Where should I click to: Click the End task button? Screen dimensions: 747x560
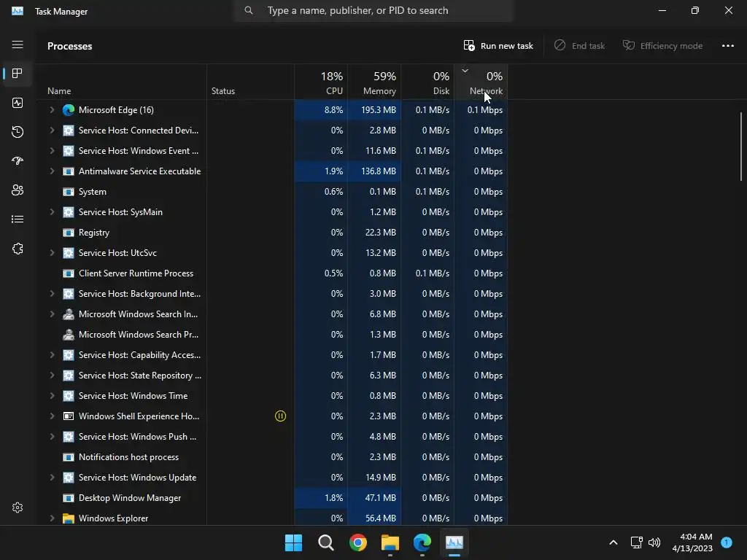coord(579,46)
